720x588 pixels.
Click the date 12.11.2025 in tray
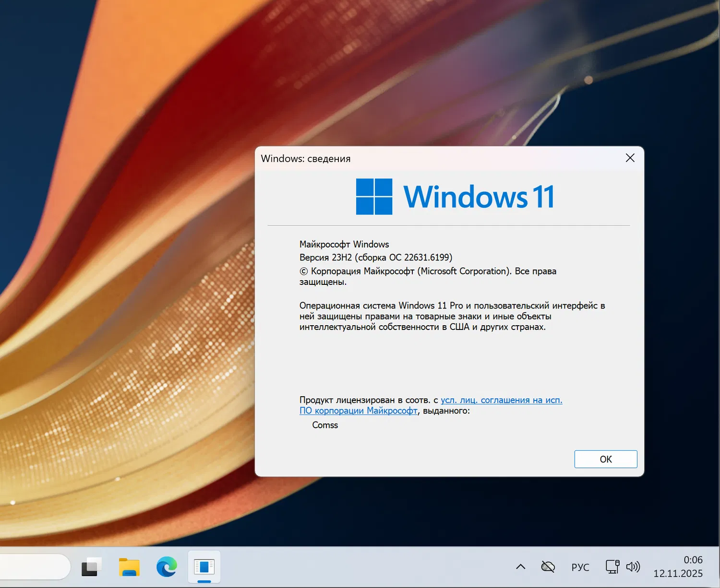(x=678, y=573)
